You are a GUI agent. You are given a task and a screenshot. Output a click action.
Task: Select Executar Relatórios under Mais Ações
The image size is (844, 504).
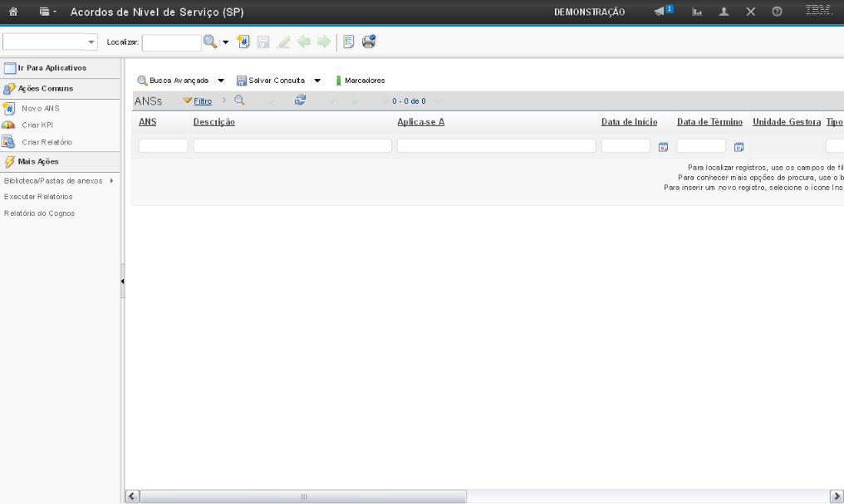pyautogui.click(x=38, y=197)
